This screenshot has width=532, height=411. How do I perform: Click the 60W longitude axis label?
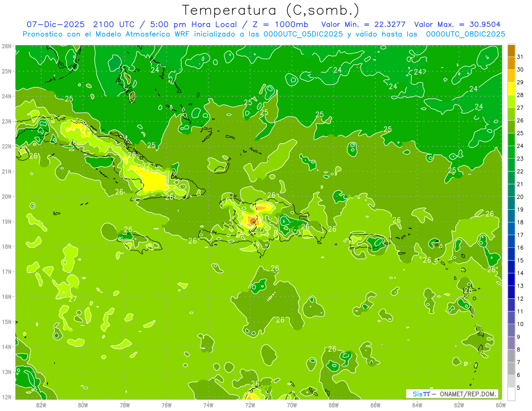coord(501,405)
